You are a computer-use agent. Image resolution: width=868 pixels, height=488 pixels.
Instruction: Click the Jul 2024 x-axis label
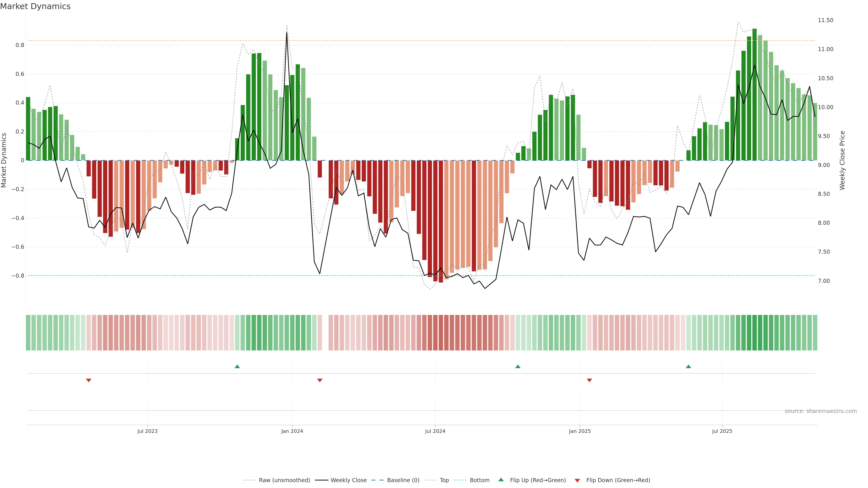[435, 431]
